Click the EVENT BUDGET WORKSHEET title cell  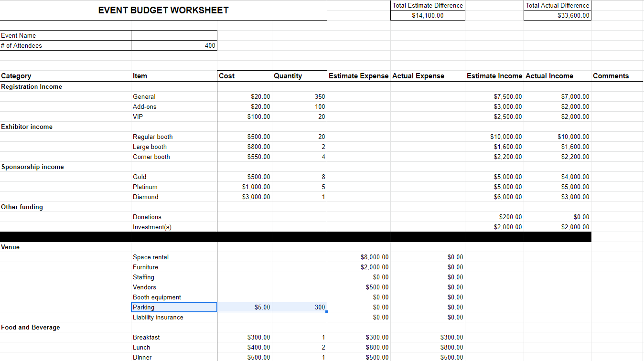point(163,10)
